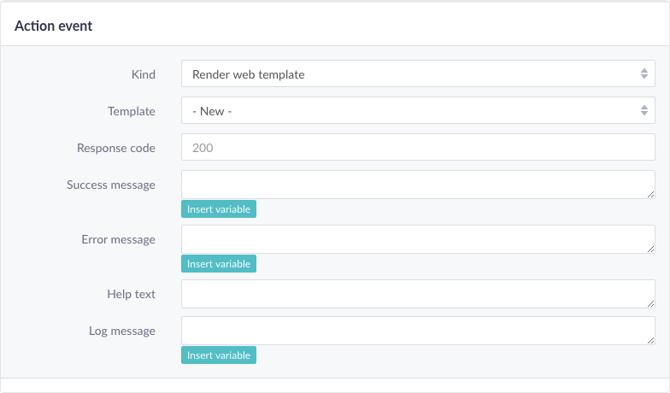The height and width of the screenshot is (393, 670).
Task: Focus the Response code field with placeholder 200
Action: tap(418, 147)
